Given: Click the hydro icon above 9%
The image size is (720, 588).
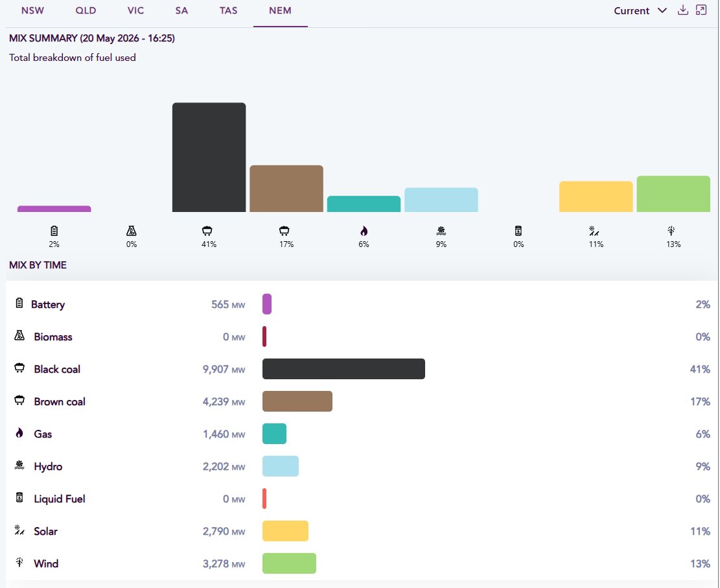Looking at the screenshot, I should pos(441,231).
